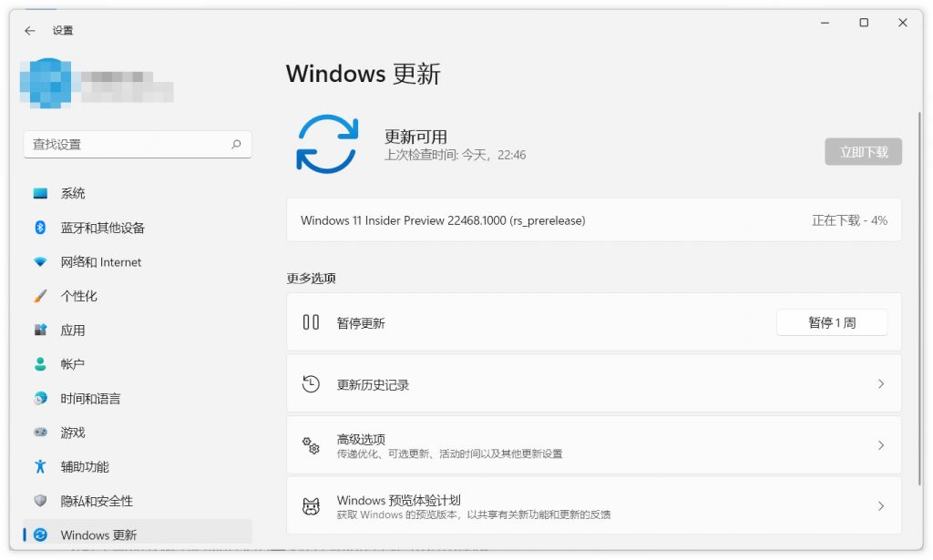Viewport: 933px width, 560px height.
Task: Click the 高级选项 row title
Action: pos(361,439)
